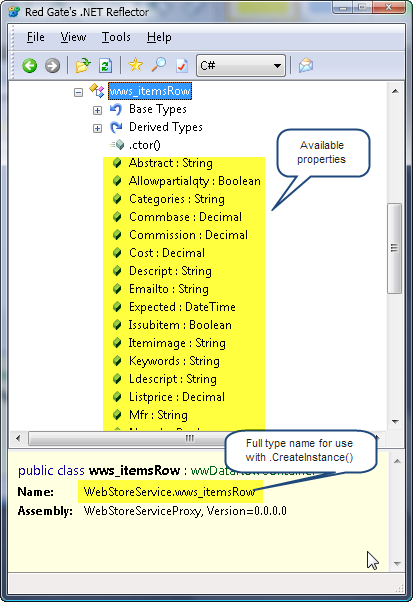The height and width of the screenshot is (602, 413).
Task: Select Ldescript : String property
Action: coord(173,379)
